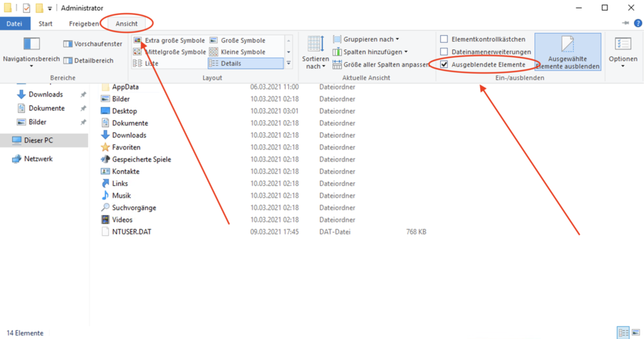This screenshot has height=339, width=644.
Task: Select Dieser PC in navigation pane
Action: click(x=38, y=141)
